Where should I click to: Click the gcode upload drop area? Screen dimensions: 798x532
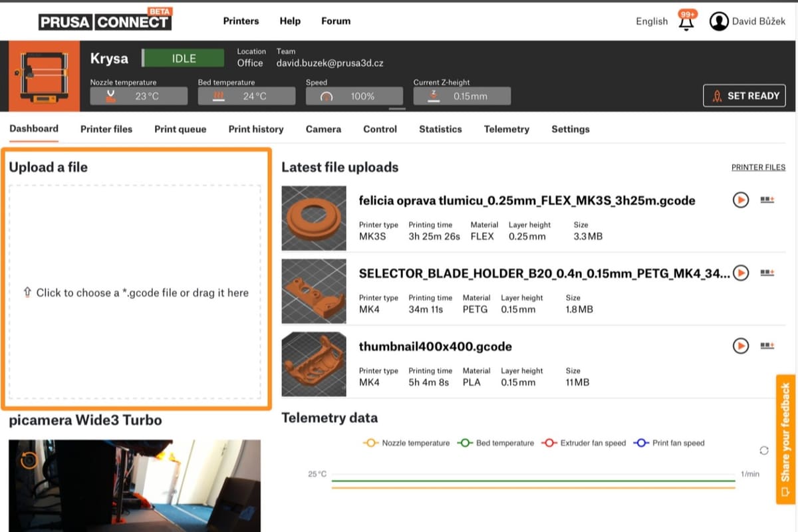point(135,292)
